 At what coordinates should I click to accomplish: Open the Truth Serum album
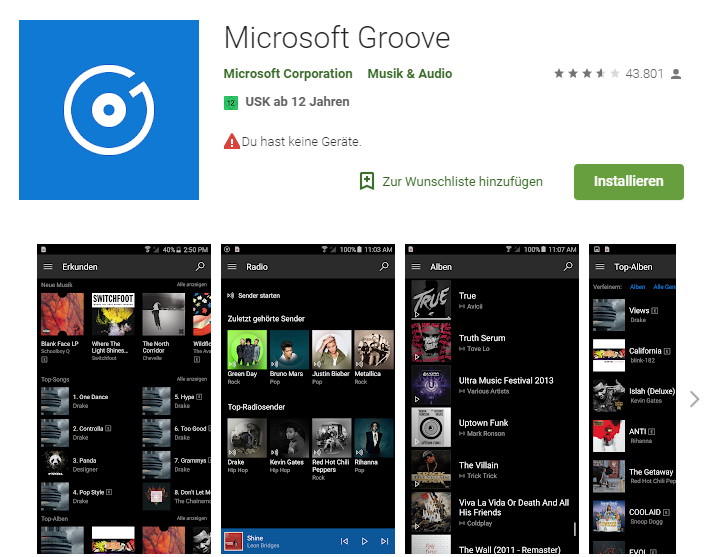pyautogui.click(x=492, y=342)
